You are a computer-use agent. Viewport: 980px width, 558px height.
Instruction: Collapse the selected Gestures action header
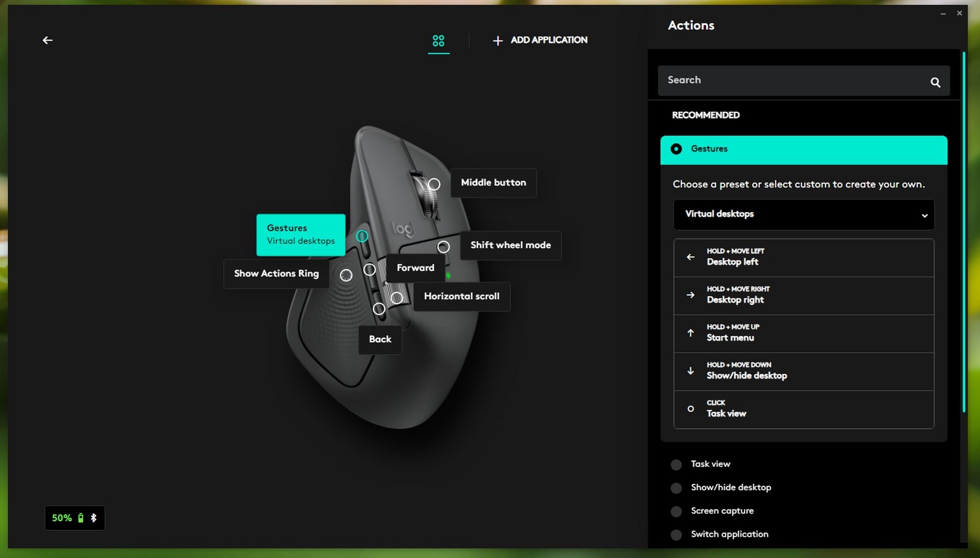tap(803, 150)
